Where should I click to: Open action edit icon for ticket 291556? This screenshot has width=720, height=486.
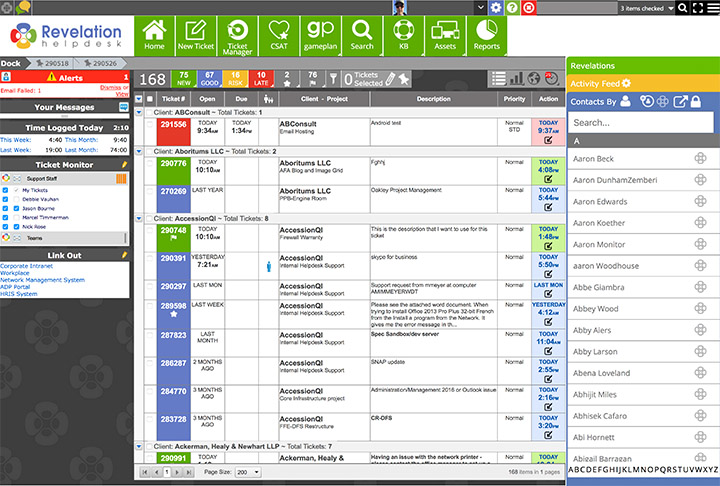548,140
